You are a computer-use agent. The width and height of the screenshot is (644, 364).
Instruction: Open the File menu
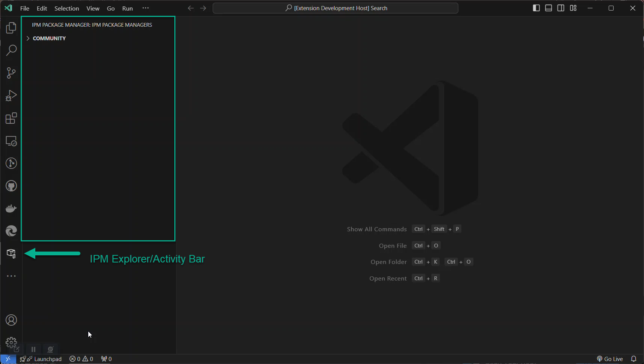click(x=25, y=8)
